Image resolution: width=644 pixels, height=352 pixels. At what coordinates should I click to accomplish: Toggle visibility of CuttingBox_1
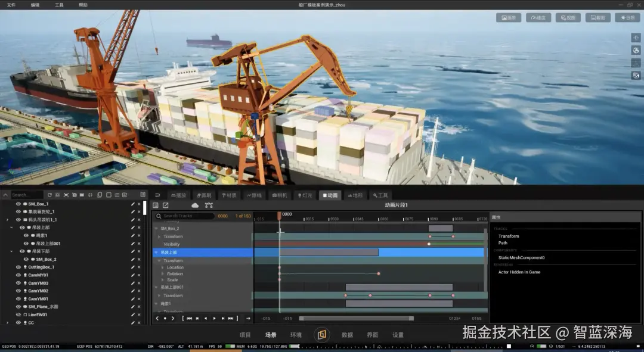pyautogui.click(x=18, y=267)
